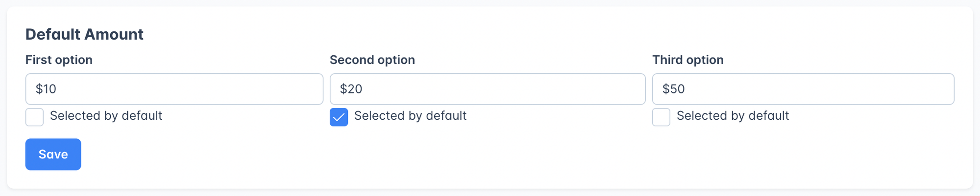This screenshot has height=196, width=980.
Task: Select the Third option amount field
Action: [803, 89]
